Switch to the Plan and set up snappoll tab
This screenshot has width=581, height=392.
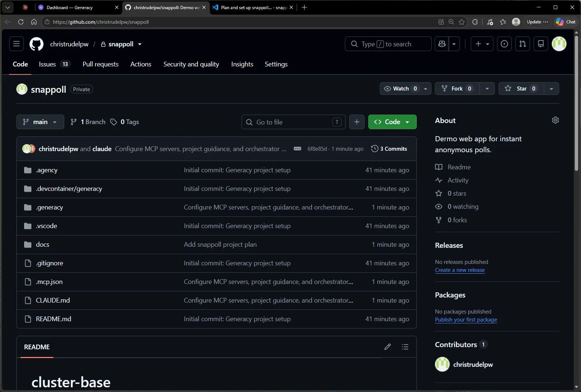pyautogui.click(x=253, y=7)
